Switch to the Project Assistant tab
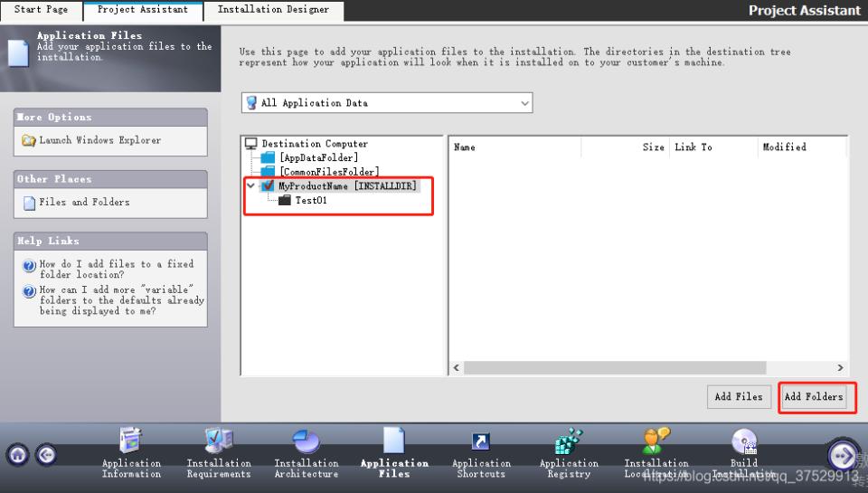 (x=142, y=9)
